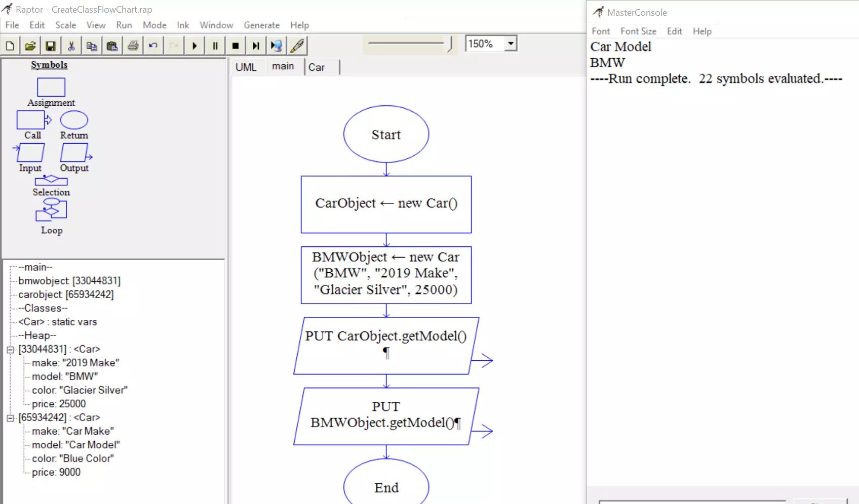Collapse the [33044831] Car heap object
This screenshot has width=859, height=504.
(x=9, y=349)
